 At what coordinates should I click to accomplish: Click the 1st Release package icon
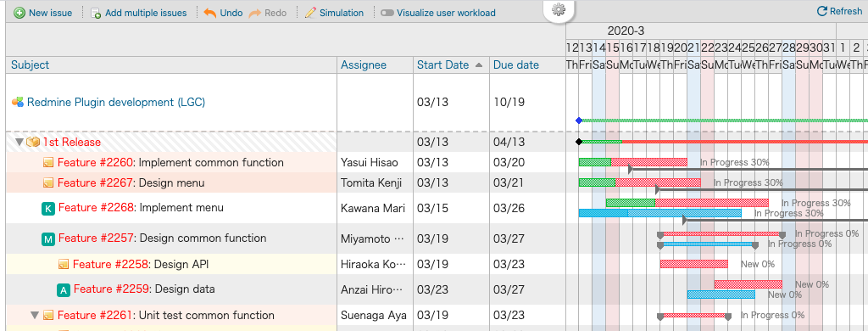33,142
